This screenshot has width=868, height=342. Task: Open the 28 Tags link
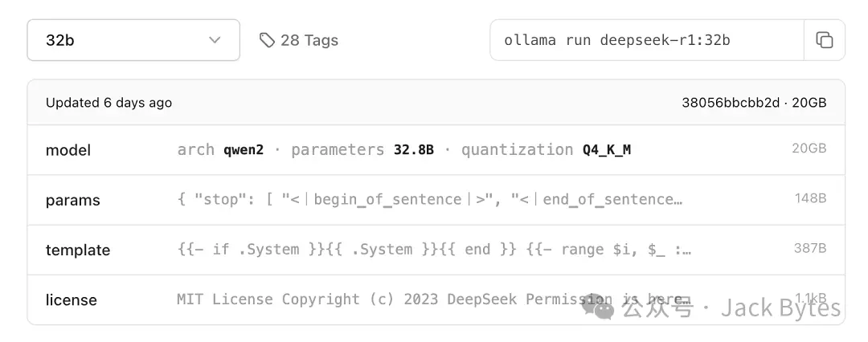309,40
